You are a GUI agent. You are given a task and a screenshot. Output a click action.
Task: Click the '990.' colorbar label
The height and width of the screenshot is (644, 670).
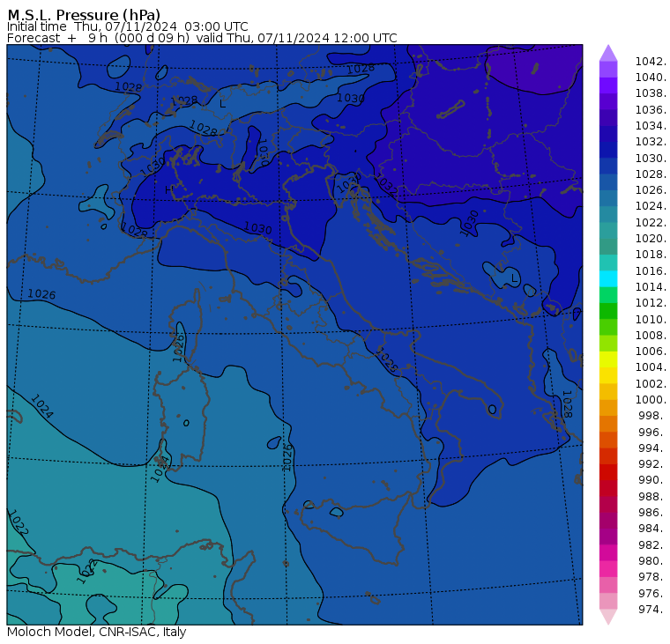652,479
